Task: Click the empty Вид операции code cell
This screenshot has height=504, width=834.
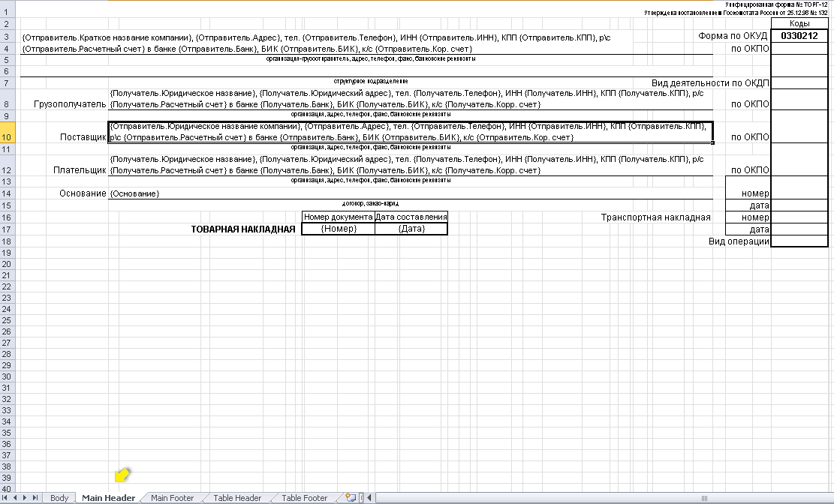Action: pos(799,241)
